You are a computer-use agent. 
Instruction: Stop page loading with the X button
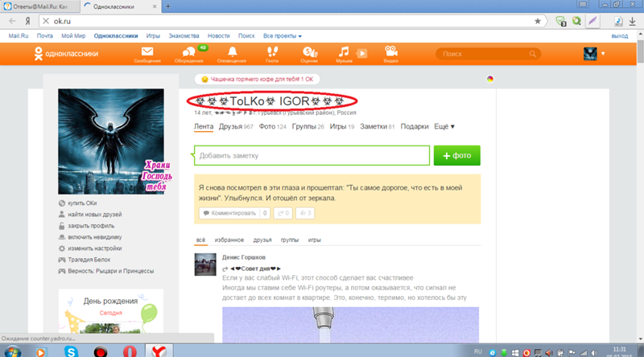pos(46,21)
